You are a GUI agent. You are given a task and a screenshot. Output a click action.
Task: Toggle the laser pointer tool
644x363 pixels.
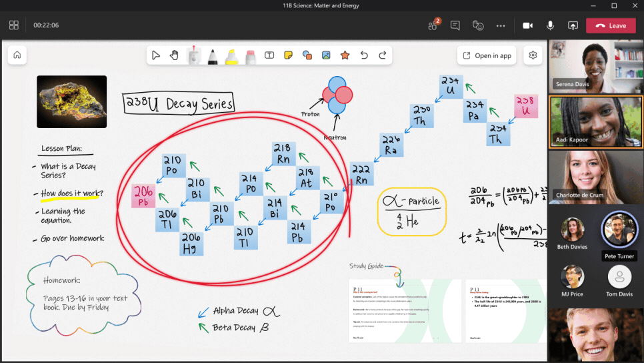pos(193,56)
